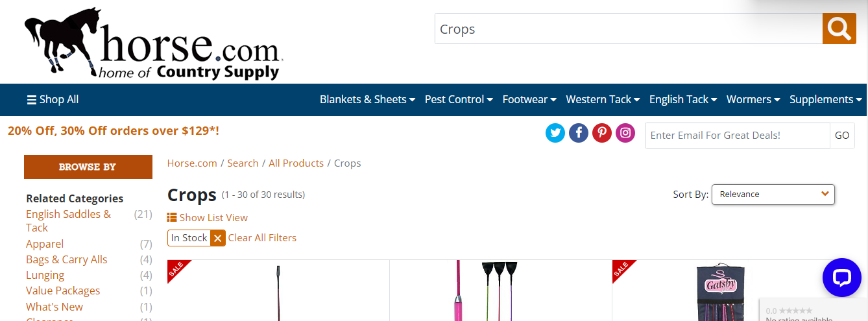Screen dimensions: 868x321
Task: Expand the Blankets & Sheets menu
Action: pyautogui.click(x=367, y=99)
